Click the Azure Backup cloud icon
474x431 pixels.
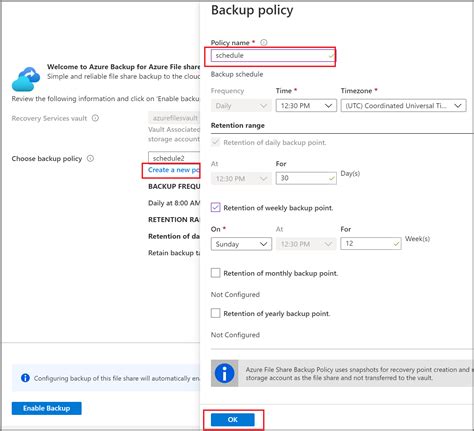[x=26, y=79]
